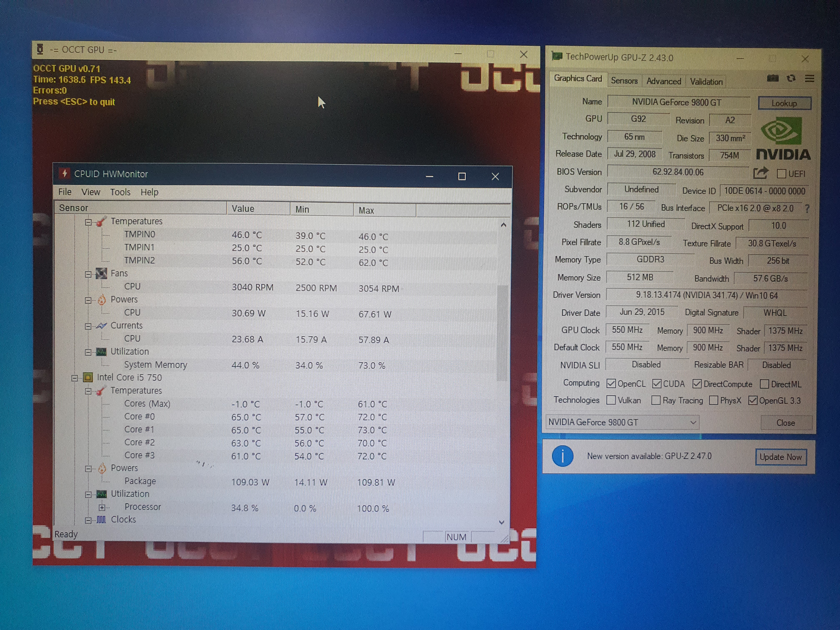Switch to the Validation tab in GPU-Z
840x630 pixels.
pos(706,82)
